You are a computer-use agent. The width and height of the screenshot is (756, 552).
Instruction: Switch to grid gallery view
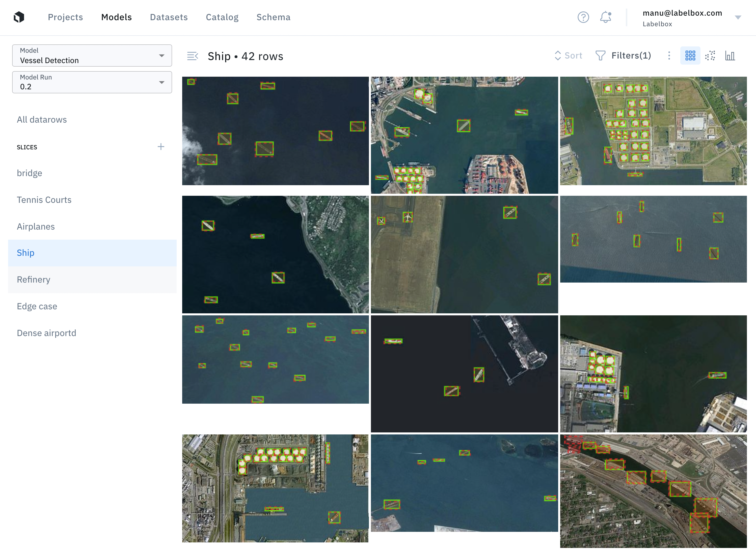690,56
